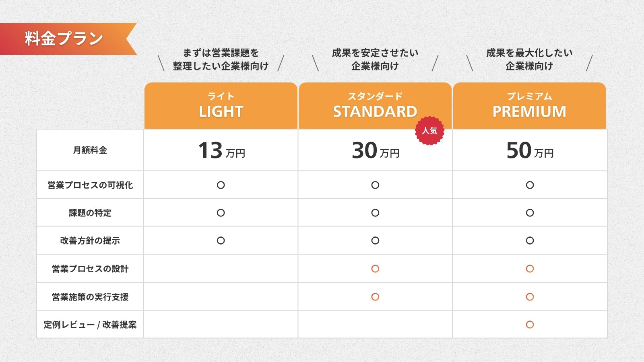Click the 定例レビュー / 改善提案 row label

90,325
